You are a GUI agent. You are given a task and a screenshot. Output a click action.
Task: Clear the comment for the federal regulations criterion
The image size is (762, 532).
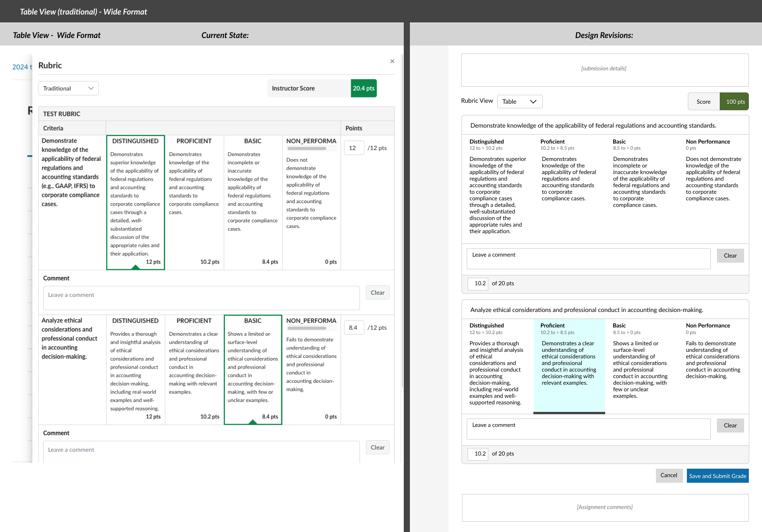(730, 255)
